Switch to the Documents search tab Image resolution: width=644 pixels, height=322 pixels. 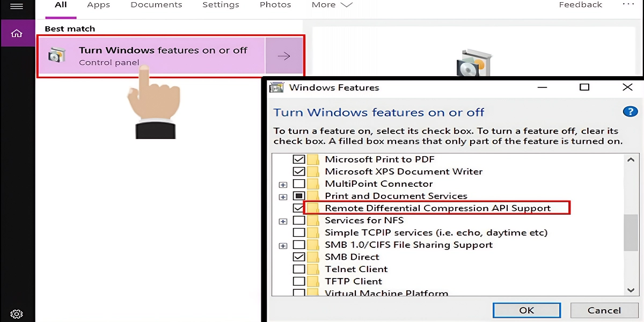156,5
